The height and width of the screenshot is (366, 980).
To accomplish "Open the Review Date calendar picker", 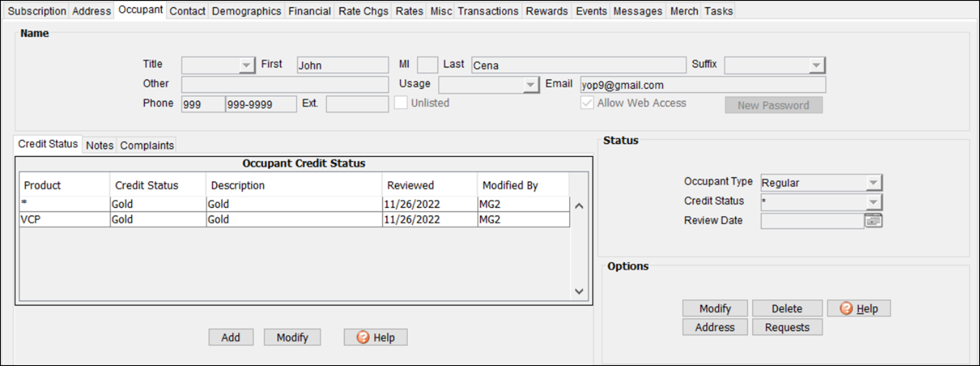I will click(x=873, y=221).
